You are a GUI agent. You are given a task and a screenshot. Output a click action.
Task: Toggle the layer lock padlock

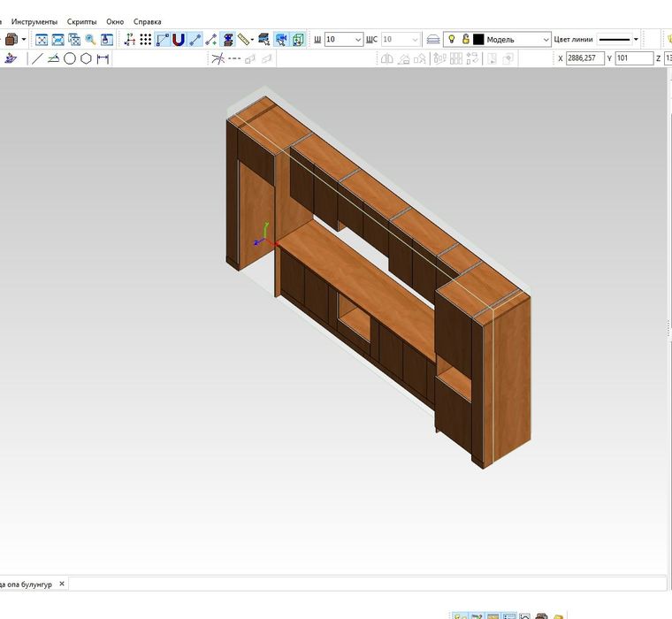pyautogui.click(x=465, y=40)
